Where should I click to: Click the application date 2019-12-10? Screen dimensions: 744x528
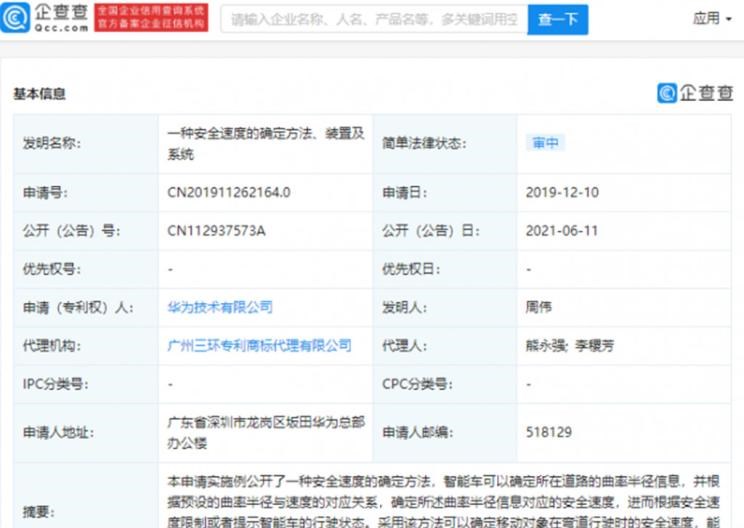pos(562,192)
